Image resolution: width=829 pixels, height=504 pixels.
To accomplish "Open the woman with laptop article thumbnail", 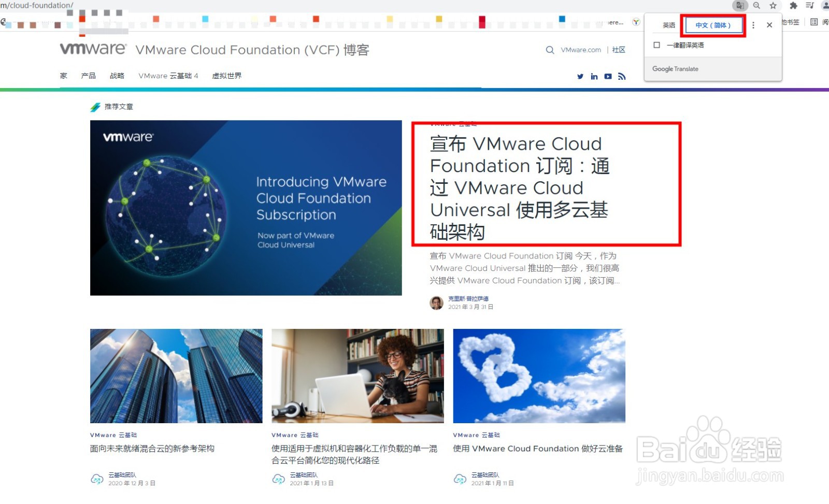I will [358, 376].
